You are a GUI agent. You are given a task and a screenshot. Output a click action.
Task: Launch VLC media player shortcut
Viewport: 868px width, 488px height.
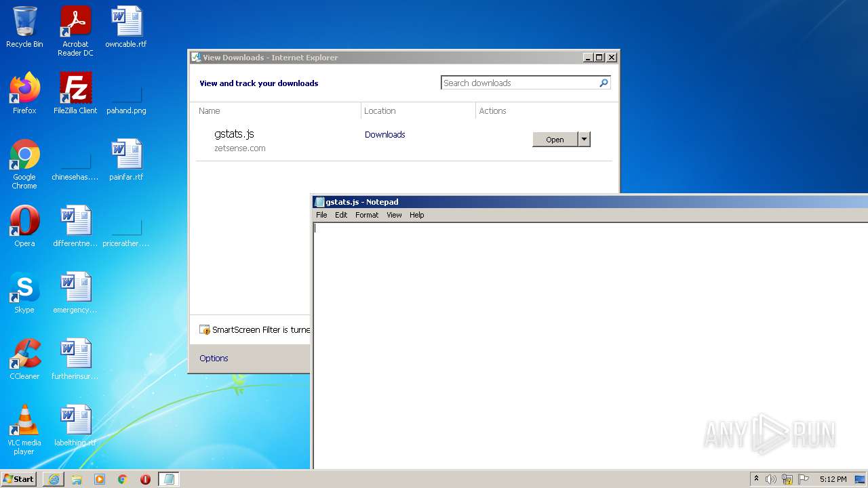(x=24, y=430)
